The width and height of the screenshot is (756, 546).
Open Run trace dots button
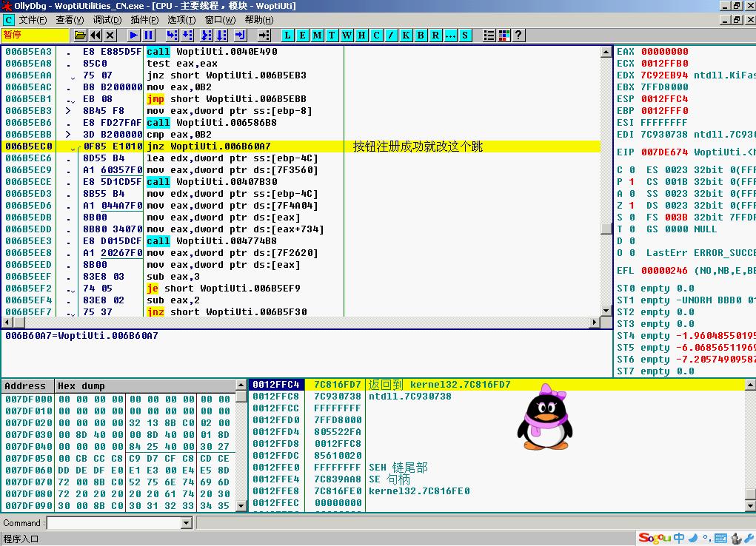click(x=450, y=36)
